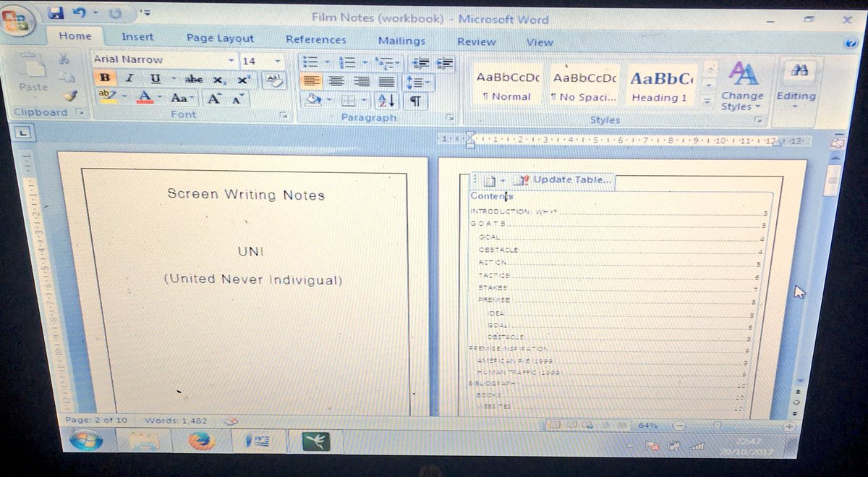Apply the Heading 1 style
The height and width of the screenshot is (477, 868).
coord(660,86)
